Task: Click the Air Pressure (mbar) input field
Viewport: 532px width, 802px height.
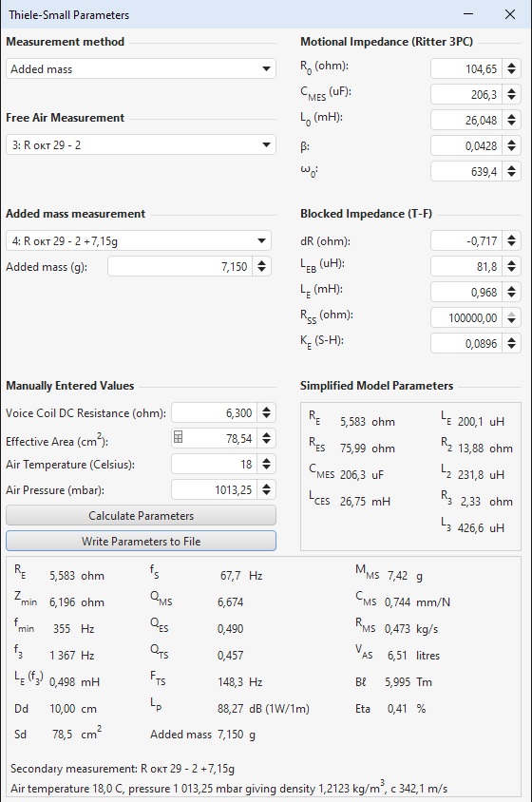Action: (x=214, y=489)
